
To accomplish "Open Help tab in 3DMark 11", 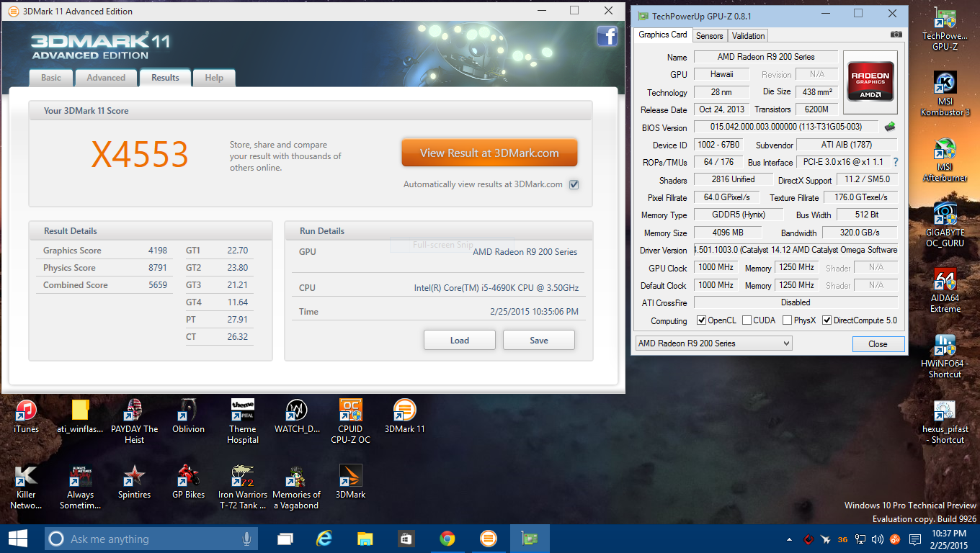I will 214,78.
